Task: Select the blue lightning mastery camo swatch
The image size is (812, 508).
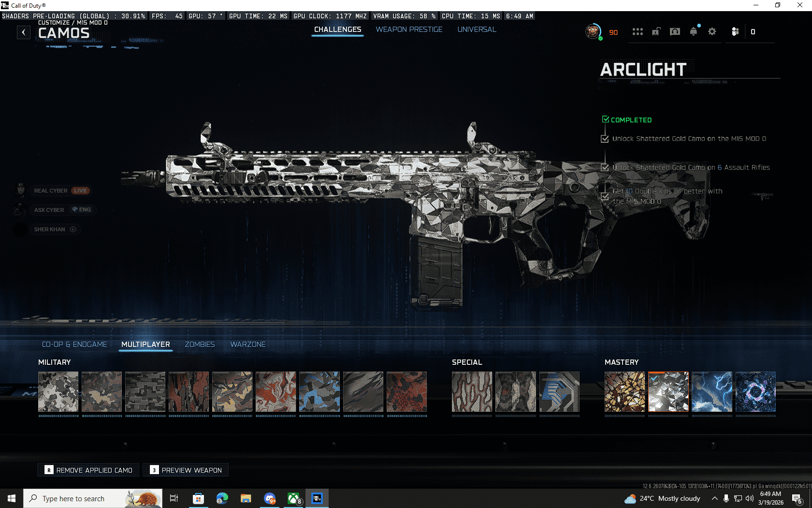Action: tap(712, 392)
